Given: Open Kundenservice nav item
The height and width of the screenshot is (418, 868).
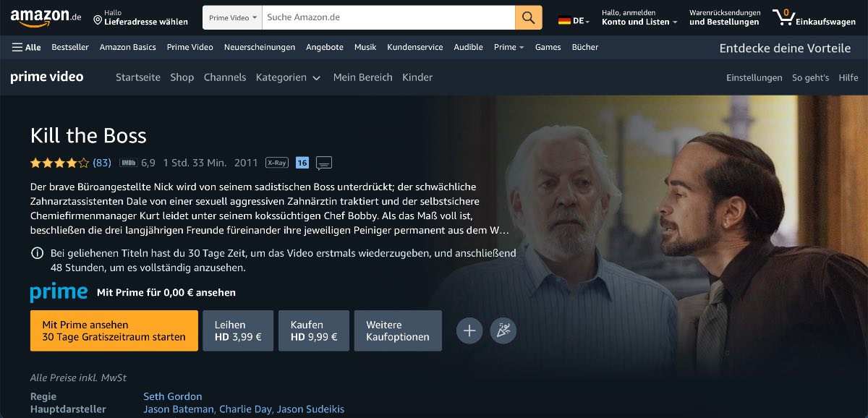Looking at the screenshot, I should 415,47.
